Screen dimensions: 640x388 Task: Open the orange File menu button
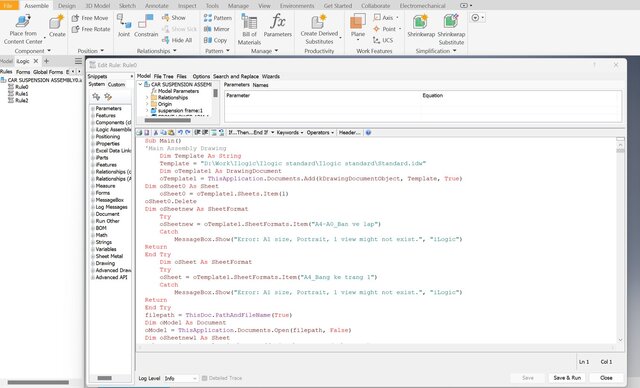8,5
